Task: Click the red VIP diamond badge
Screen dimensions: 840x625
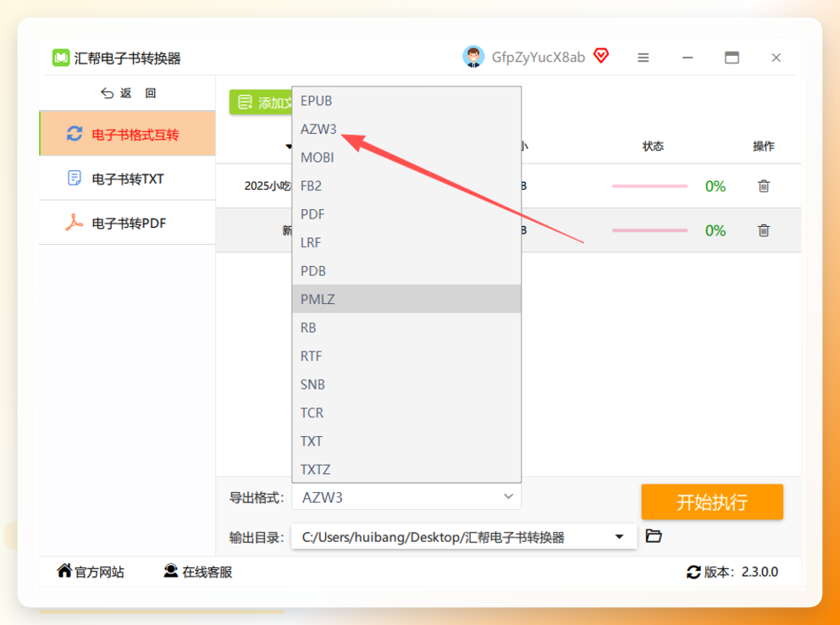Action: pos(601,56)
